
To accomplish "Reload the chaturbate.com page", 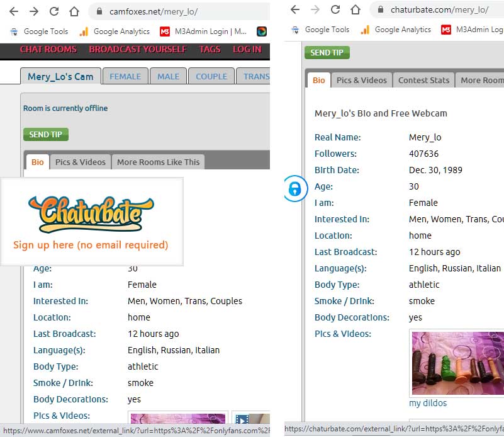I will (x=335, y=9).
